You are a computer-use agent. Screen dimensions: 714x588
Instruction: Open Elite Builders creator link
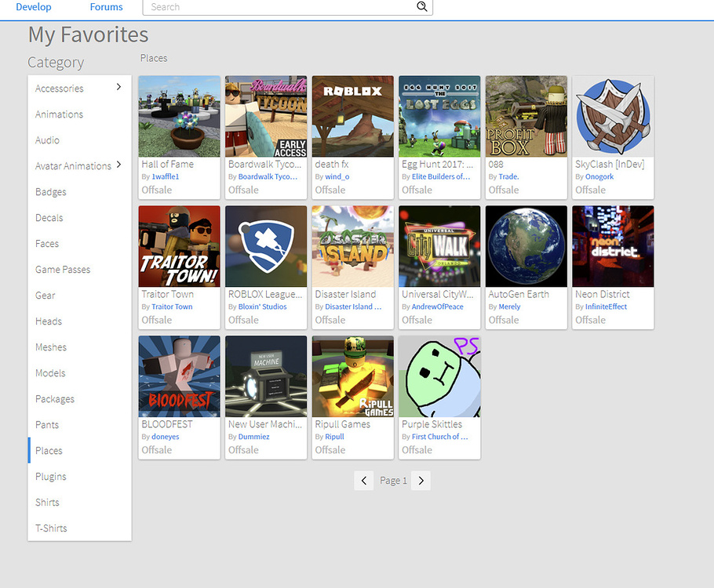(441, 176)
